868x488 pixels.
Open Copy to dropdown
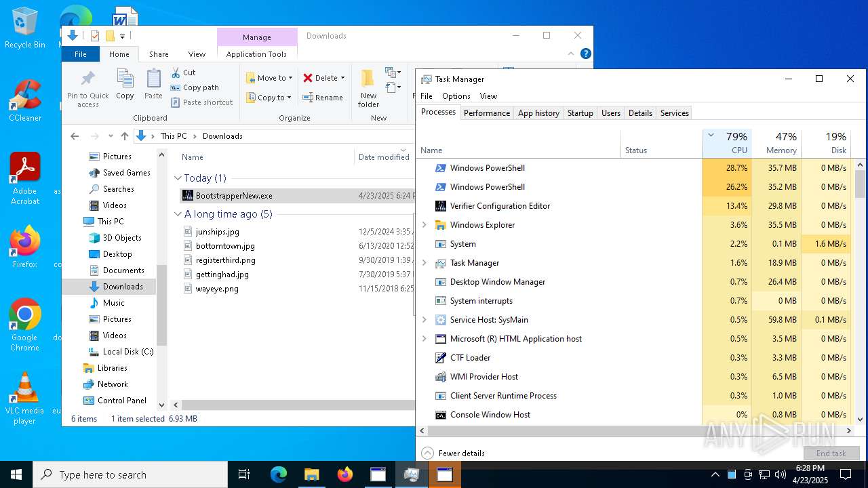click(x=269, y=98)
